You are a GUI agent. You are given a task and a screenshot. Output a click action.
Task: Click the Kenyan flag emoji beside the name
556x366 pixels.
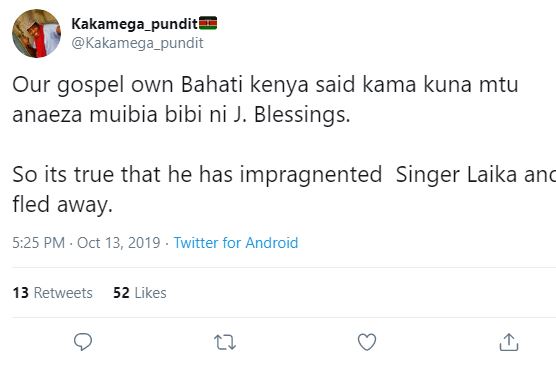point(208,23)
